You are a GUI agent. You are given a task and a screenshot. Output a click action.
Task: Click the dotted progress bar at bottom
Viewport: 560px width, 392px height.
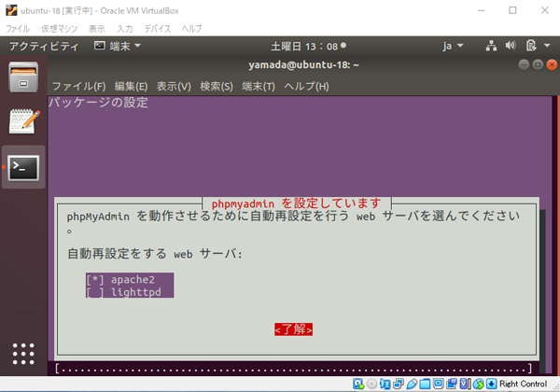pos(293,368)
